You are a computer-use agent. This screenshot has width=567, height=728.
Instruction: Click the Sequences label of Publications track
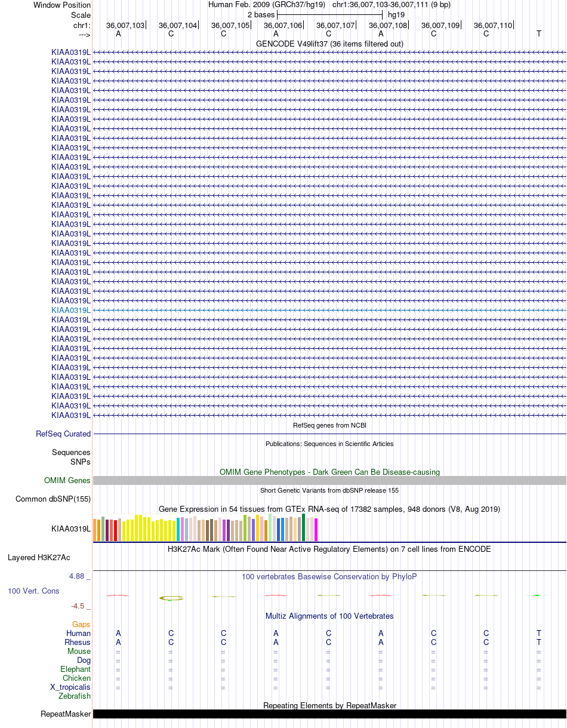pos(71,453)
